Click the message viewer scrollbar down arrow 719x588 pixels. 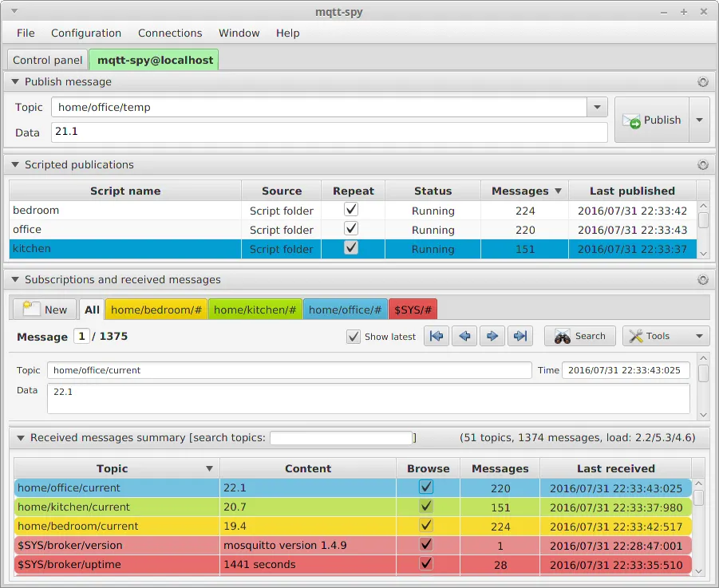coord(703,415)
